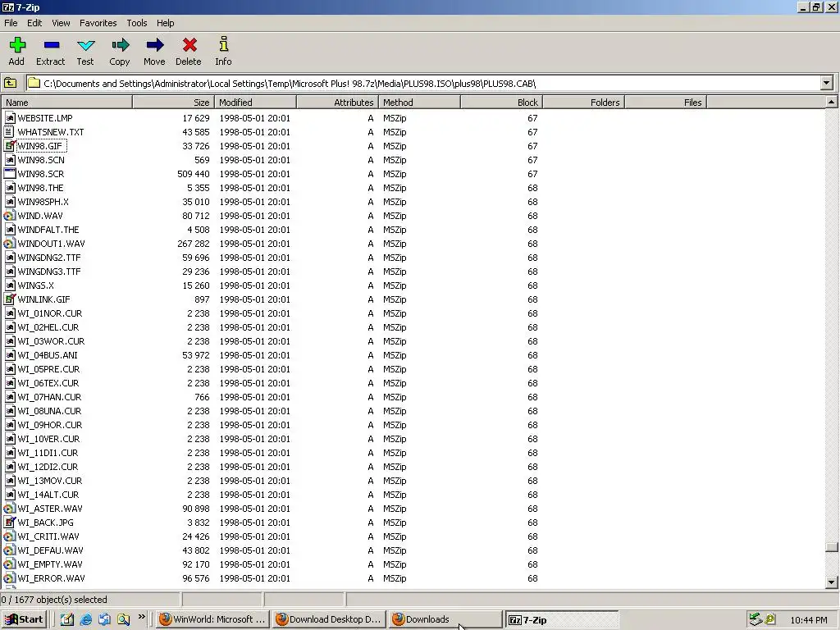This screenshot has width=840, height=630.
Task: Click the Move toolbar icon
Action: pos(155,45)
